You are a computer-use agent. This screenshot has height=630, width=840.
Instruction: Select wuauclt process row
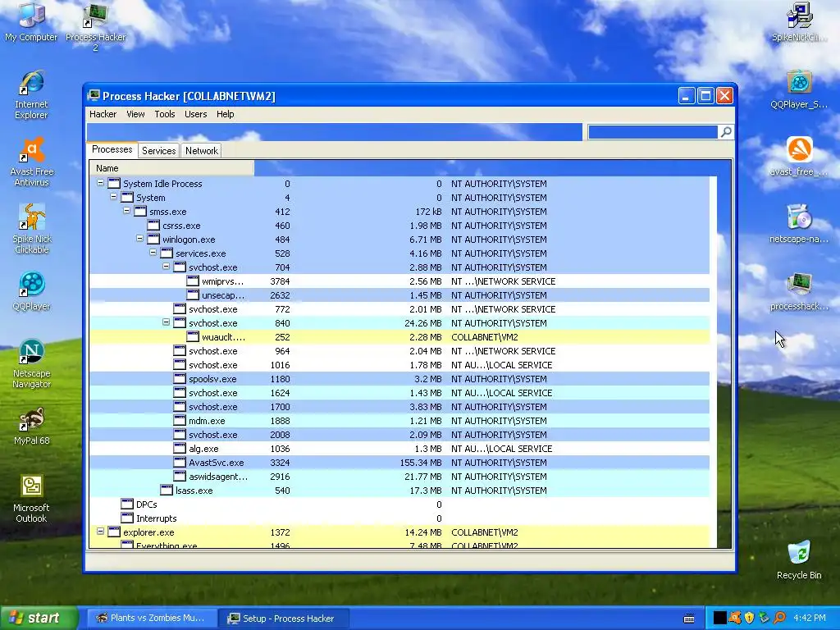(x=399, y=337)
